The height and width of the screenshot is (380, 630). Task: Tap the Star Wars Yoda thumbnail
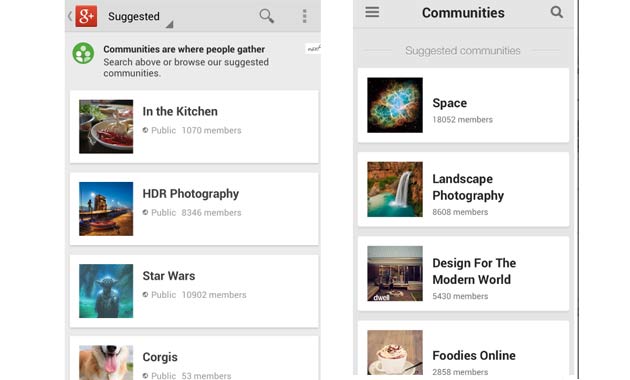(x=106, y=291)
